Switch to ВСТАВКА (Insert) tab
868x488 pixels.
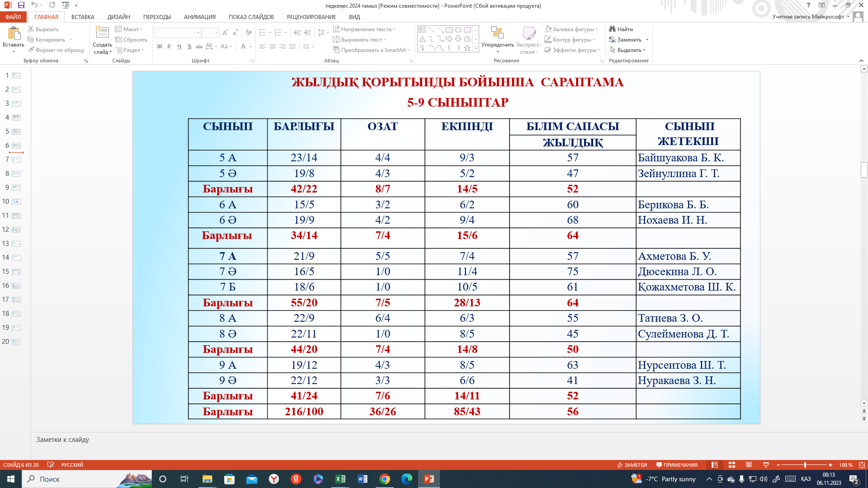[83, 17]
